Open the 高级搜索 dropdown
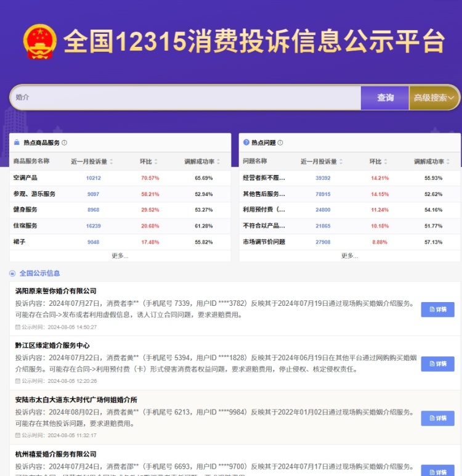462x476 pixels. click(434, 97)
